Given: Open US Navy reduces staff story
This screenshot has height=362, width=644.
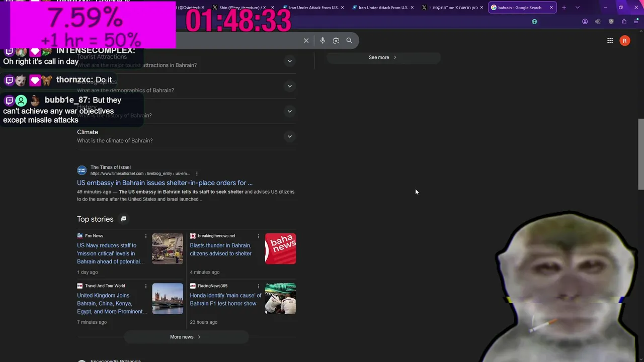Looking at the screenshot, I should click(x=111, y=253).
